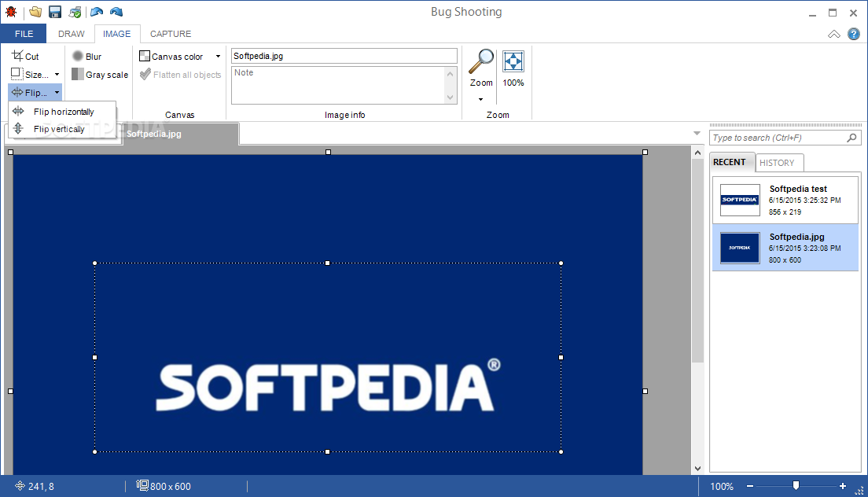
Task: Click the image size icon in the status bar
Action: pos(142,485)
